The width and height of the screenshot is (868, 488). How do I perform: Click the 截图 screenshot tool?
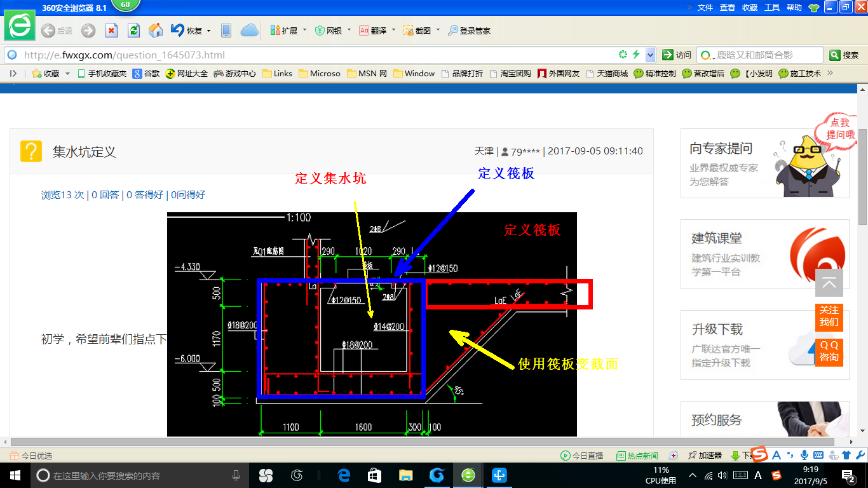coord(417,30)
